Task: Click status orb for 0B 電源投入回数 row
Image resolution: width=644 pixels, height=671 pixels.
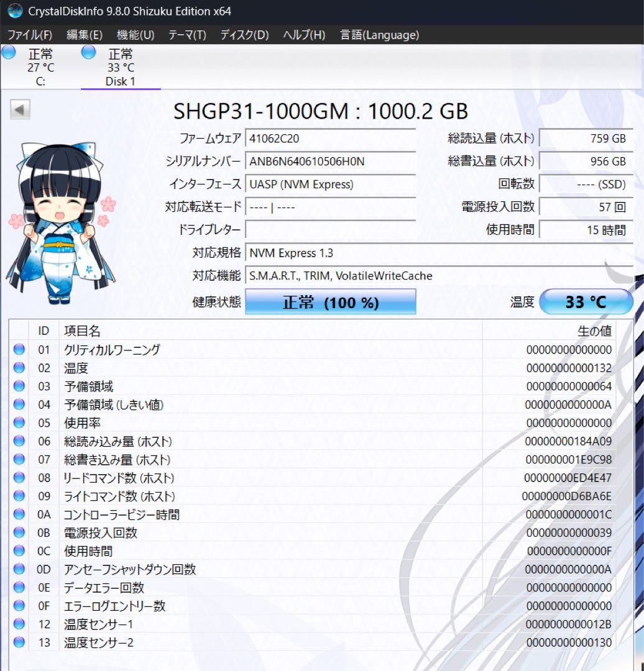Action: pos(19,532)
